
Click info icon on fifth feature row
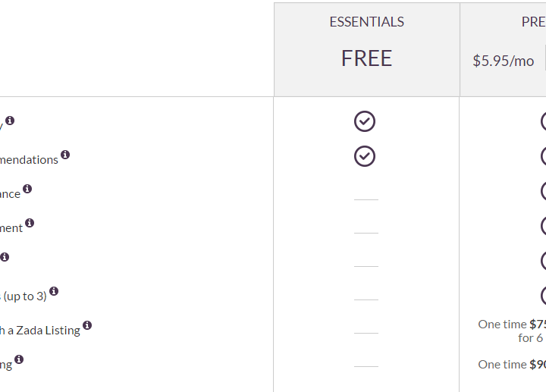tap(5, 257)
